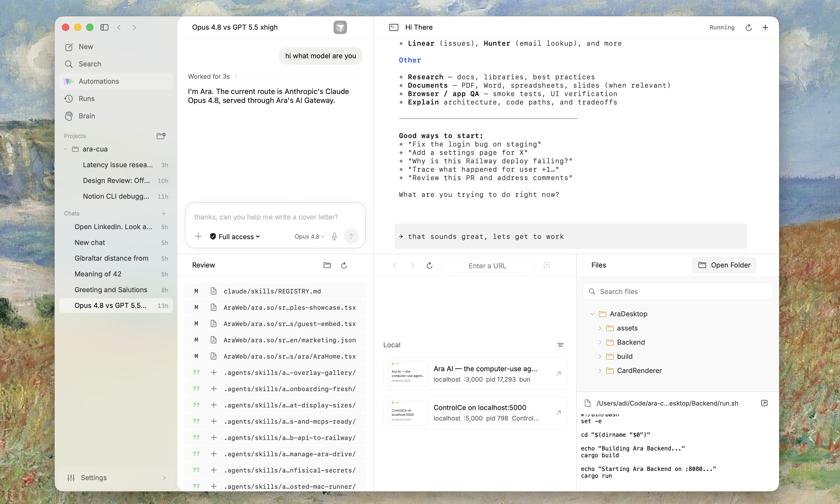Start a New chat from the sidebar
The width and height of the screenshot is (840, 504).
pos(116,47)
